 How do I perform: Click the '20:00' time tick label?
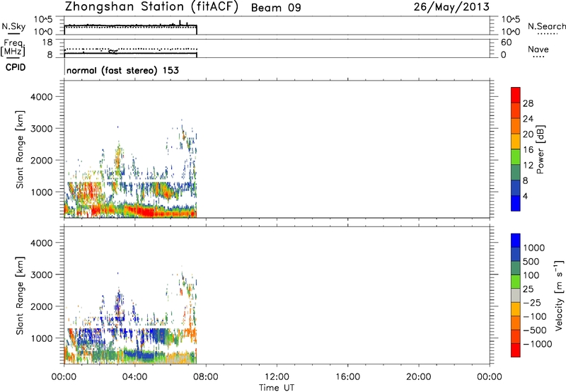coord(419,377)
